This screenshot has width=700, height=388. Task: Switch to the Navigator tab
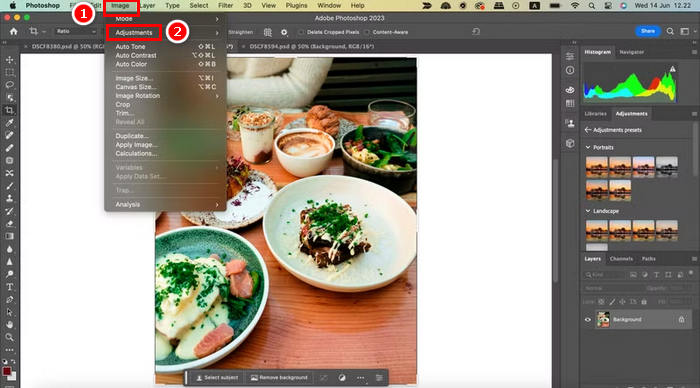[631, 52]
